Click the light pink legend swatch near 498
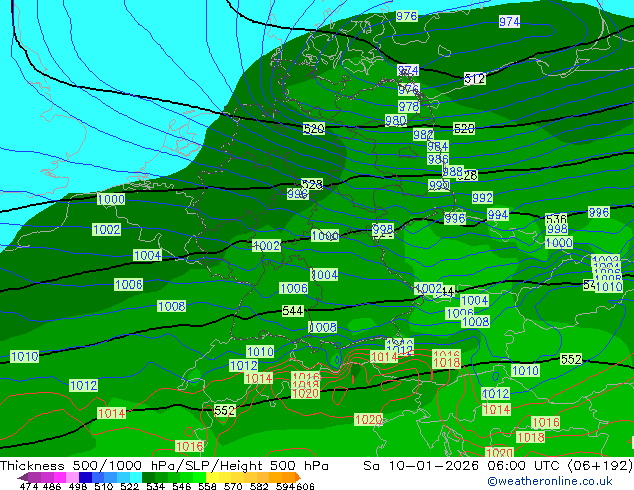The image size is (634, 490). (x=72, y=477)
